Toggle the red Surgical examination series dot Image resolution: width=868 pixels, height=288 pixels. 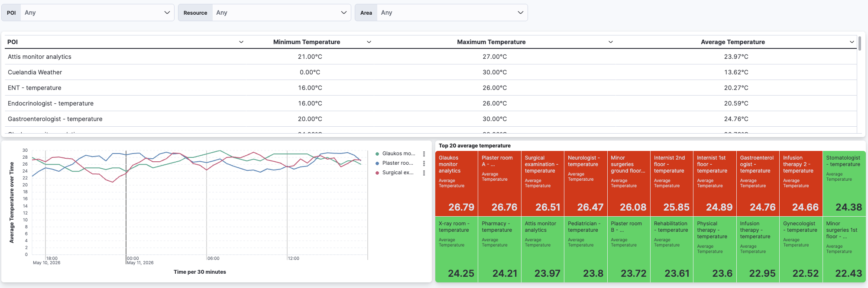pyautogui.click(x=377, y=173)
